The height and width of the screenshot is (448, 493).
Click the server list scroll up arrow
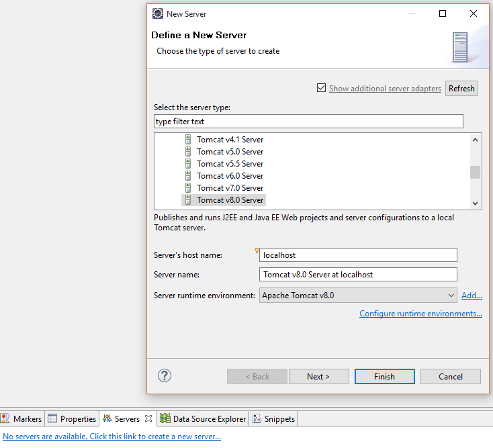pyautogui.click(x=475, y=140)
